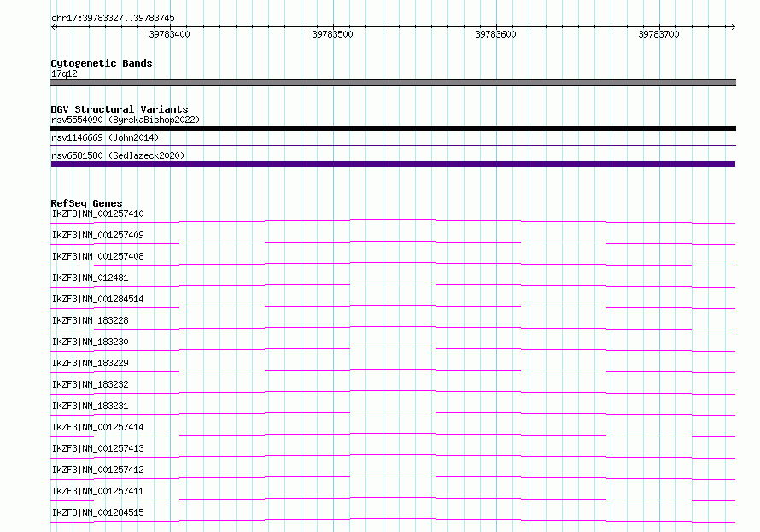Open transcript IKZF3|NM_001257410
The height and width of the screenshot is (532, 760).
pyautogui.click(x=98, y=213)
